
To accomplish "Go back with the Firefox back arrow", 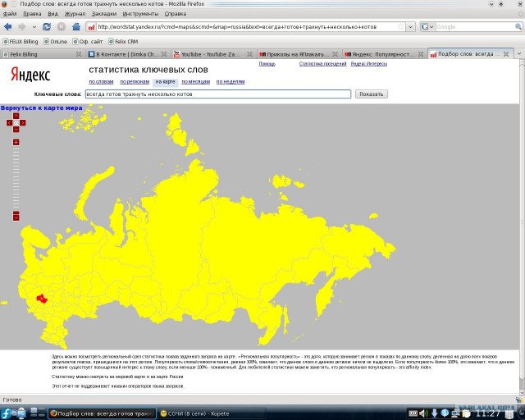I will coord(7,27).
